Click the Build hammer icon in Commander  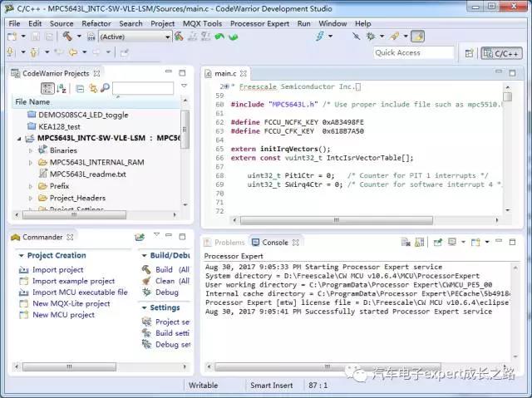click(x=145, y=269)
